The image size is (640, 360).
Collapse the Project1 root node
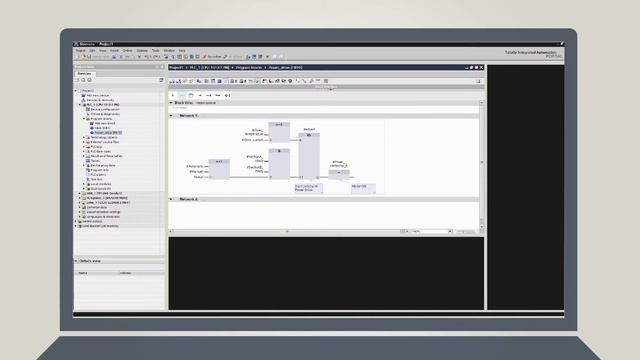[x=76, y=91]
